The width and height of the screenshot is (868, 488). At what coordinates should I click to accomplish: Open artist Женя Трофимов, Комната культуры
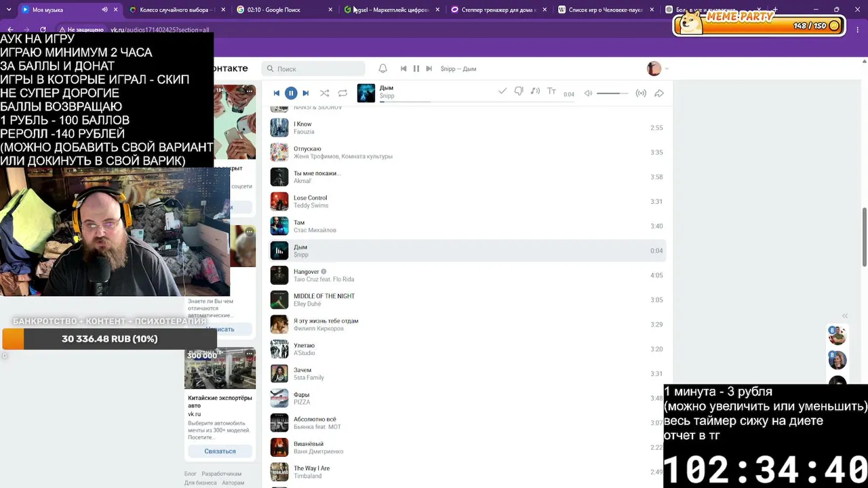click(x=343, y=157)
